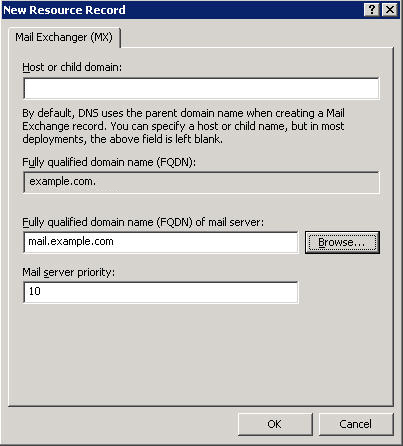Screen dimensions: 403x446
Task: Click the read-only FQDN box showing example.com.
Action: (201, 182)
